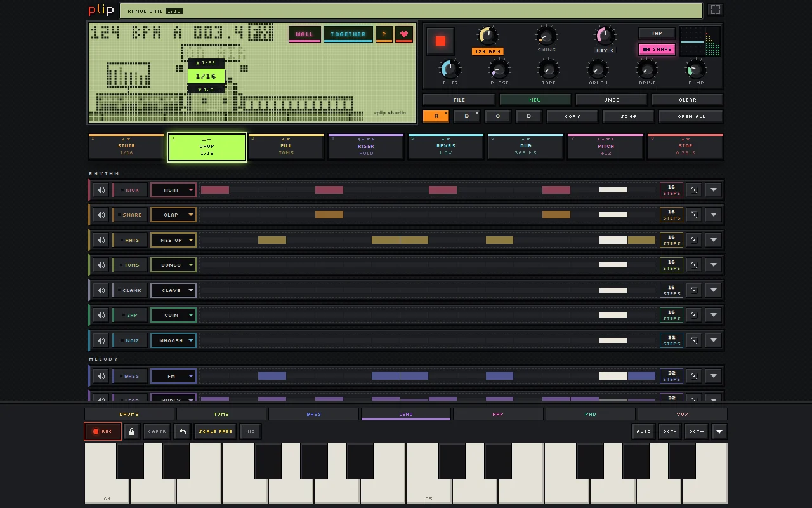Click the FILTR knob
This screenshot has width=812, height=508.
[x=450, y=69]
